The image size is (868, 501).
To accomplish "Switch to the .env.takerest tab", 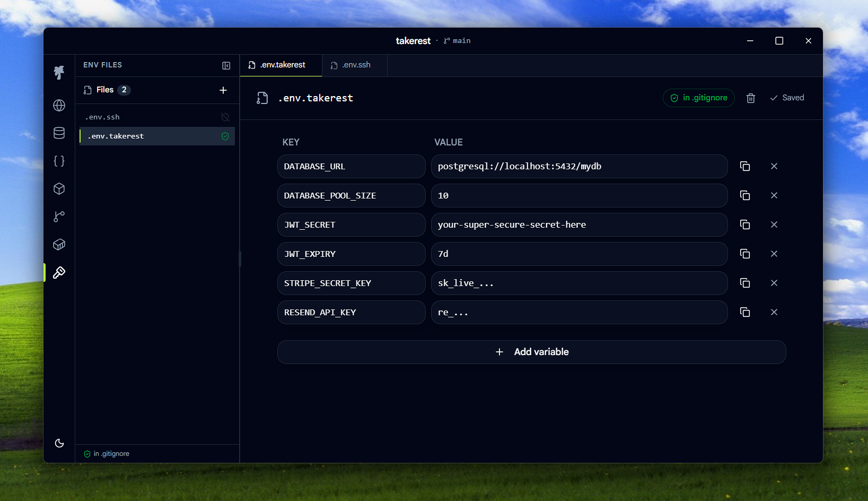I will tap(281, 65).
